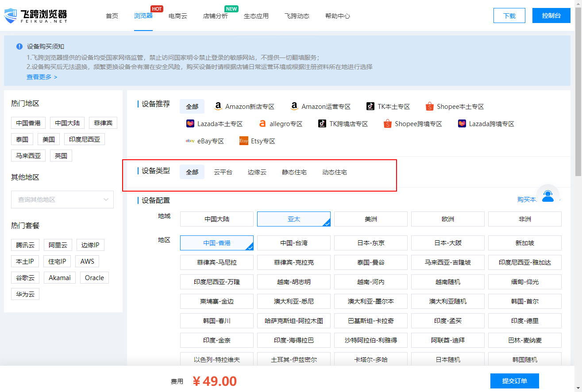Screen dimensions: 582x392
Task: Select 全部 under 设备类型
Action: coord(192,172)
